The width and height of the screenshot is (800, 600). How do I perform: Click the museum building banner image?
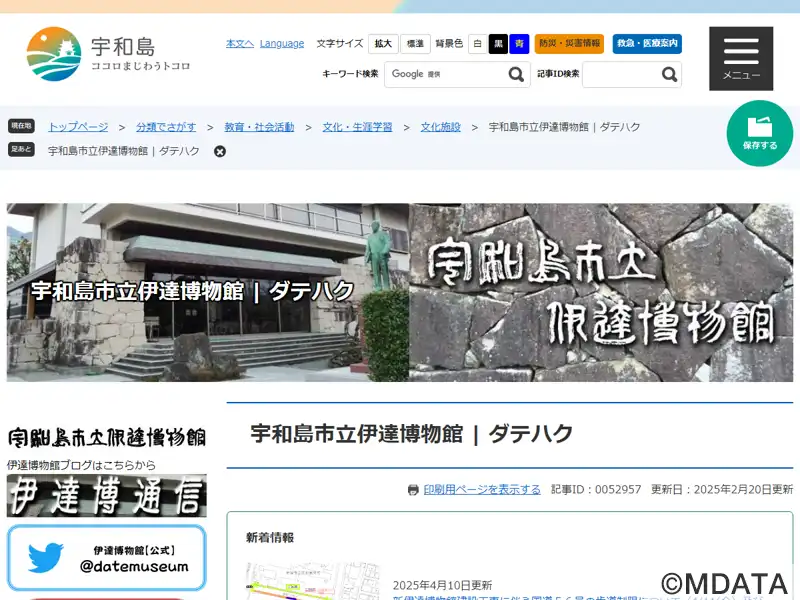tap(399, 292)
